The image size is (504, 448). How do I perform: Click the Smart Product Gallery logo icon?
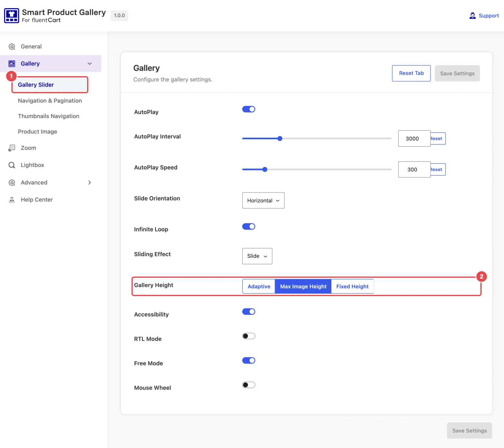(x=12, y=16)
